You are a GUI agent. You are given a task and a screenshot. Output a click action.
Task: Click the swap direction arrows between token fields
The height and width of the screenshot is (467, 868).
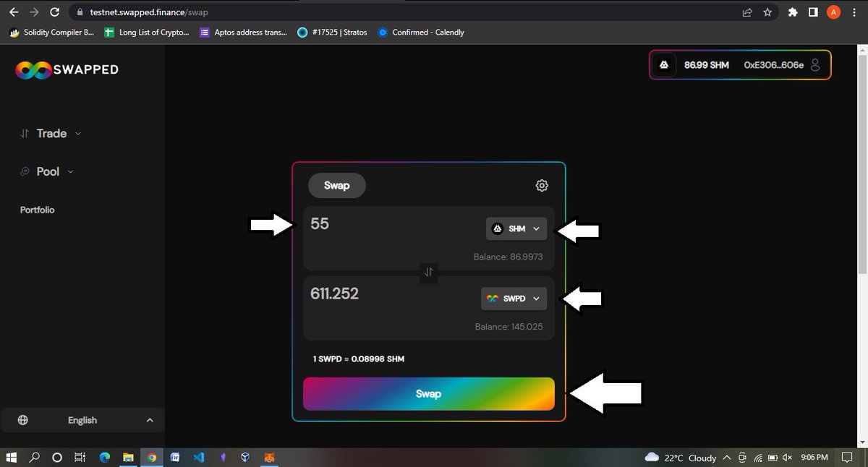(429, 273)
